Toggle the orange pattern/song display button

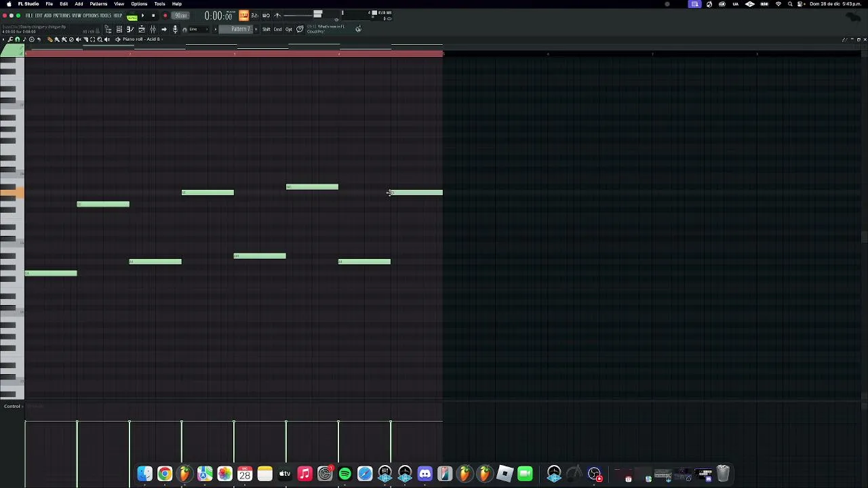click(243, 15)
